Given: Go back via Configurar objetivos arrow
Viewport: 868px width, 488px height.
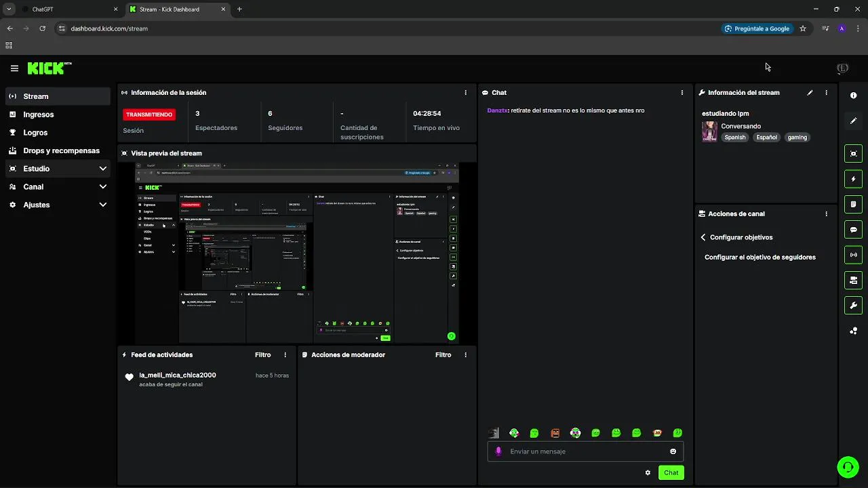Looking at the screenshot, I should (703, 238).
